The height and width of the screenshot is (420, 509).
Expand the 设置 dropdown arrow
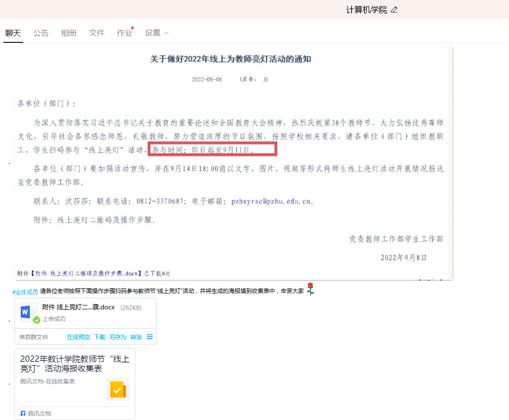click(x=167, y=33)
